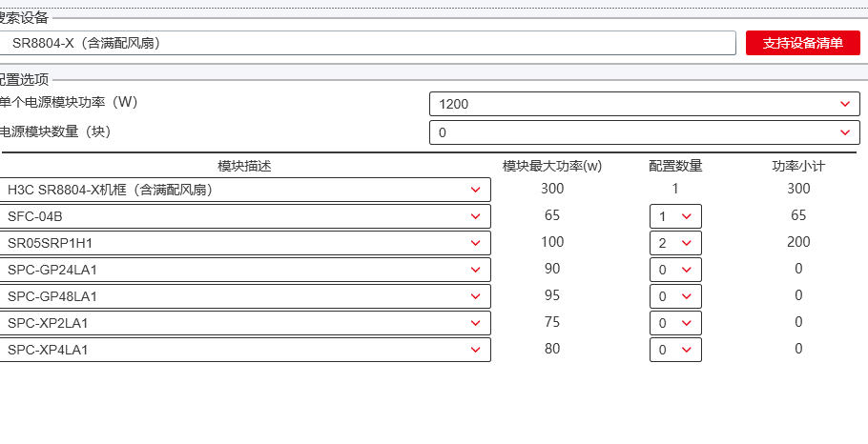The image size is (868, 444).
Task: Click max power value 95 for SPC-GP48LA1
Action: click(x=552, y=295)
